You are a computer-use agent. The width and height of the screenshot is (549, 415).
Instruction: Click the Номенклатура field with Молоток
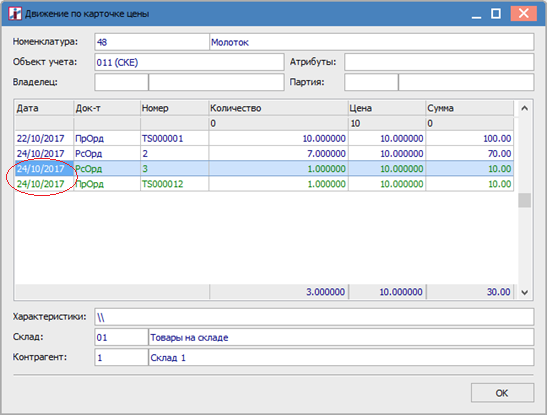371,42
